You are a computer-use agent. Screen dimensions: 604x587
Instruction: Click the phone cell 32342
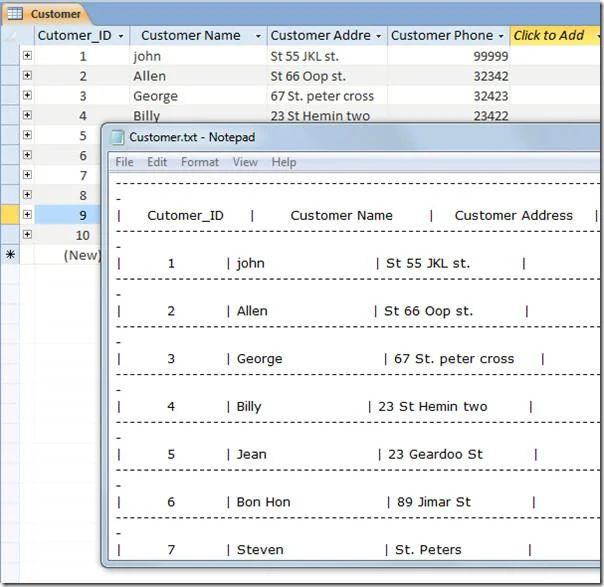pyautogui.click(x=449, y=76)
